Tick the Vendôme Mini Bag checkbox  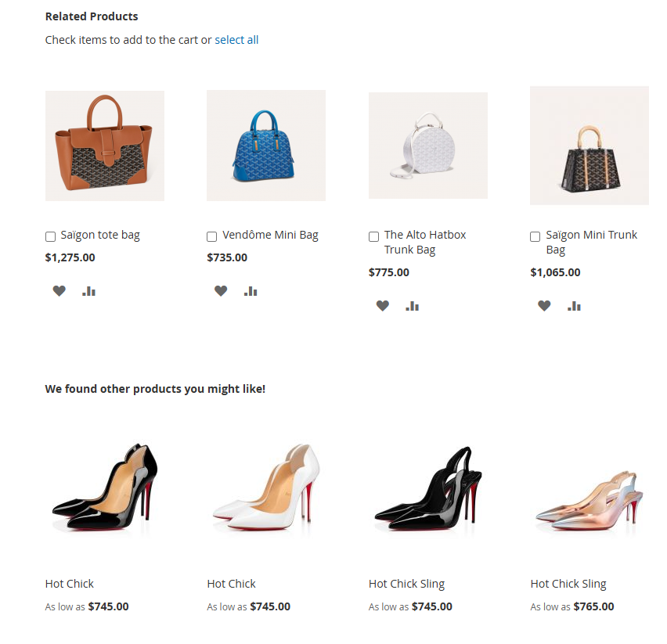(212, 236)
